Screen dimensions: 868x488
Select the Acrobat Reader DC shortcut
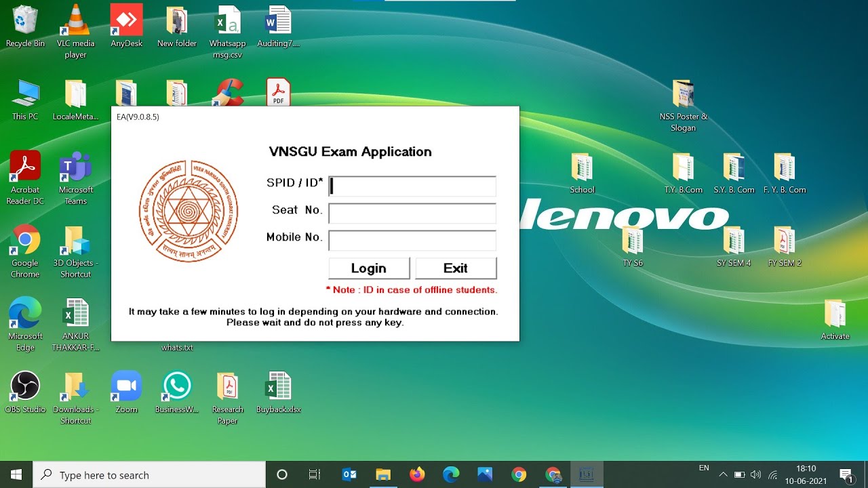coord(25,178)
